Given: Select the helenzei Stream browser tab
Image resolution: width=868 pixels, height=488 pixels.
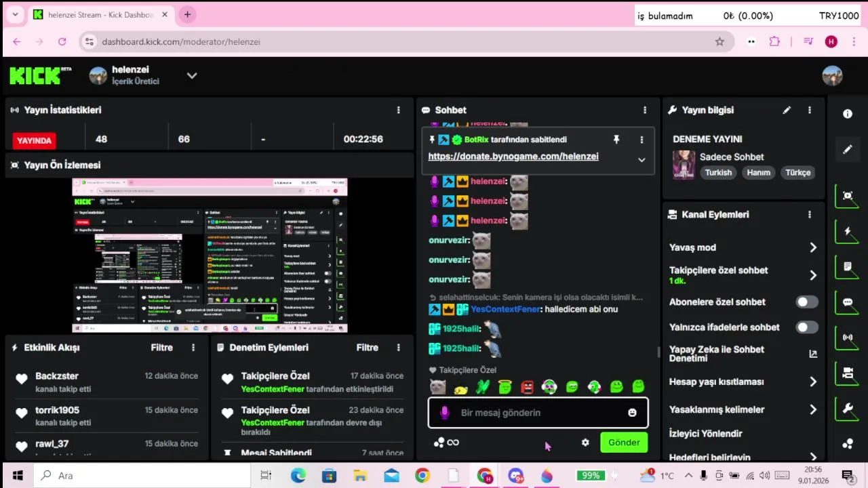Looking at the screenshot, I should [100, 14].
